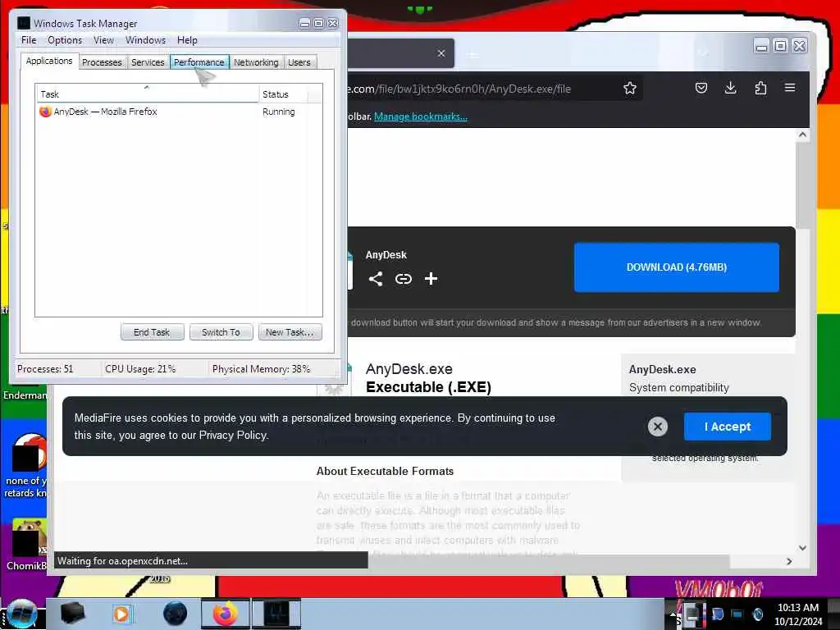This screenshot has height=630, width=840.
Task: Click the Firefox address bar URL
Action: (459, 89)
